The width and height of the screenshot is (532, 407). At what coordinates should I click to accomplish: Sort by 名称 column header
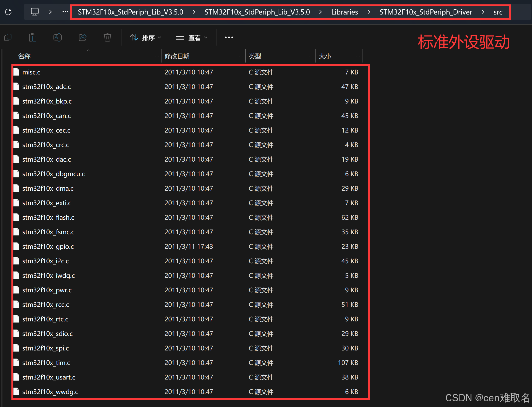[x=24, y=56]
